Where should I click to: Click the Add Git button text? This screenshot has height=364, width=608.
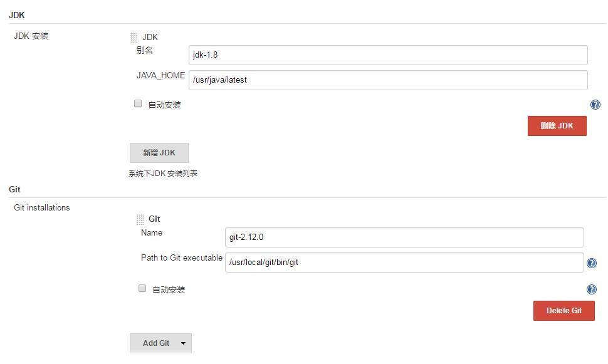point(155,343)
